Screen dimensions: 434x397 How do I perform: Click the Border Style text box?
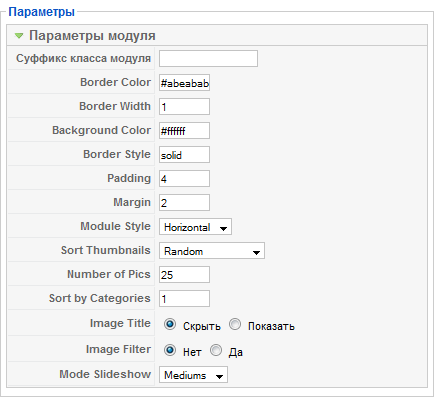click(x=184, y=155)
